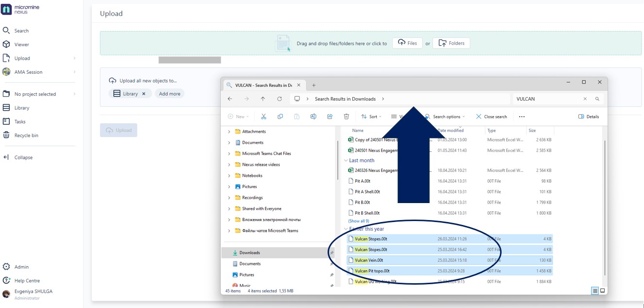Open Search in the Nexus sidebar

tap(22, 30)
